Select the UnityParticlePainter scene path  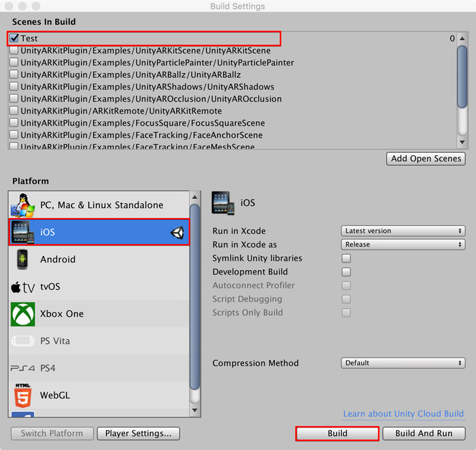157,62
